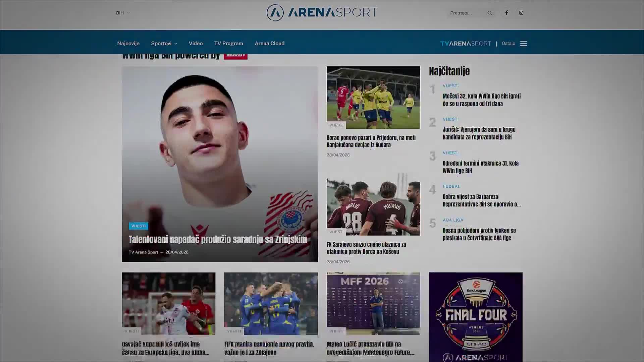
Task: Read FIFA planira usvajanje novog pravila article
Action: coord(269,348)
